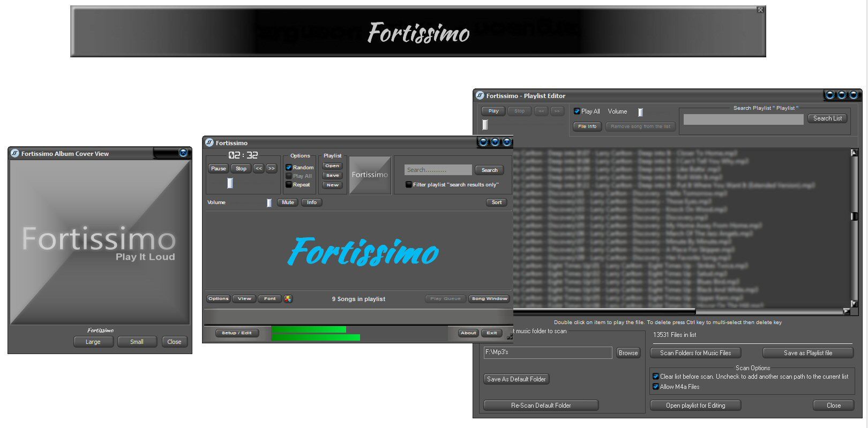Viewport: 868px width, 428px height.
Task: Click Scan Folders for Music Files
Action: click(695, 353)
